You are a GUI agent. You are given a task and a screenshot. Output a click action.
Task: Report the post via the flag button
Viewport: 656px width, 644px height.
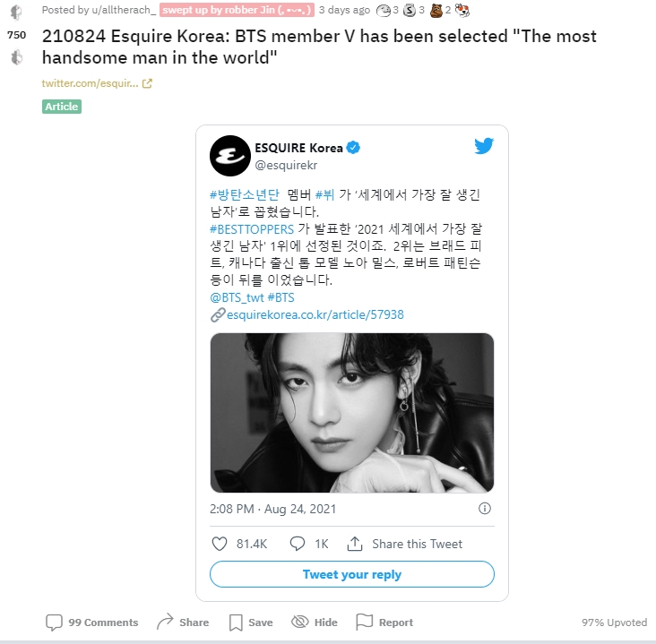tap(384, 623)
